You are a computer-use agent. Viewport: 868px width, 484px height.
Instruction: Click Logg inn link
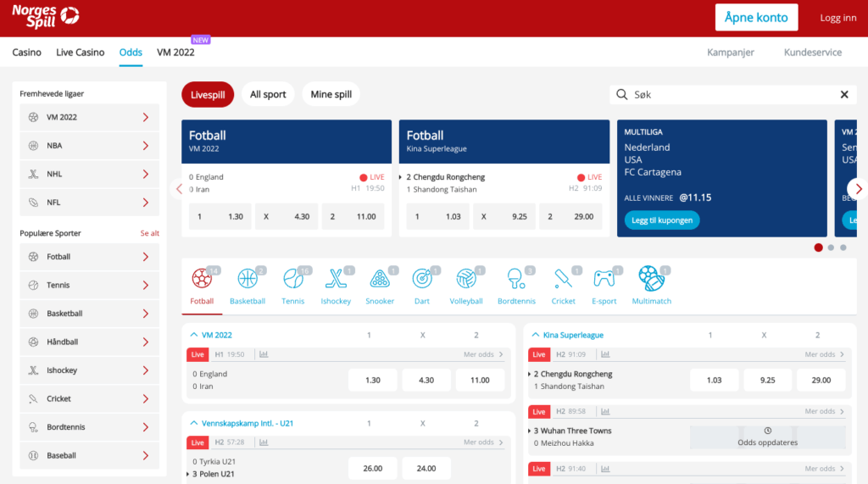tap(838, 18)
